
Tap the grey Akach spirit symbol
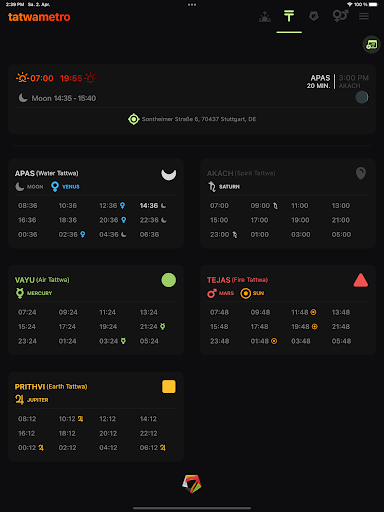pos(361,173)
